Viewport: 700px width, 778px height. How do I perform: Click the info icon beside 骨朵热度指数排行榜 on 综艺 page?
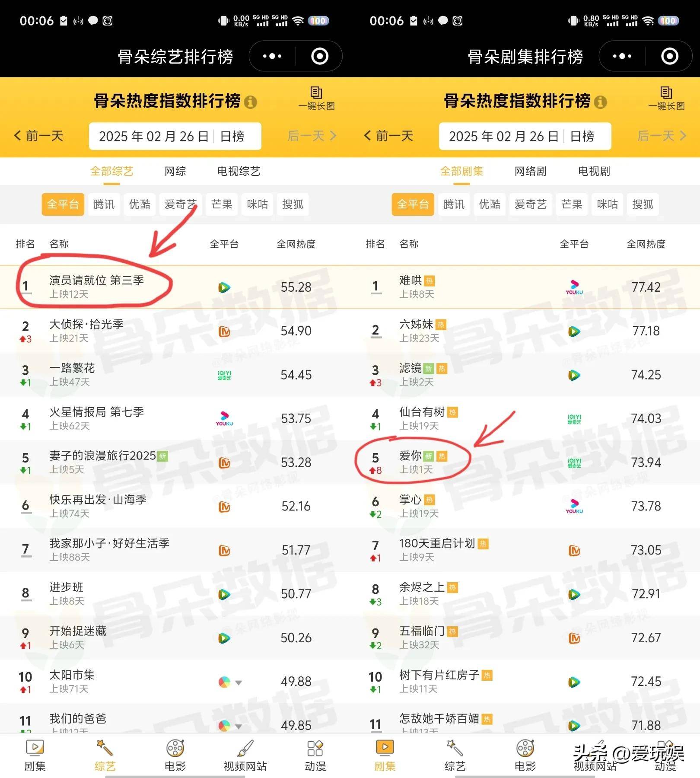pyautogui.click(x=250, y=102)
